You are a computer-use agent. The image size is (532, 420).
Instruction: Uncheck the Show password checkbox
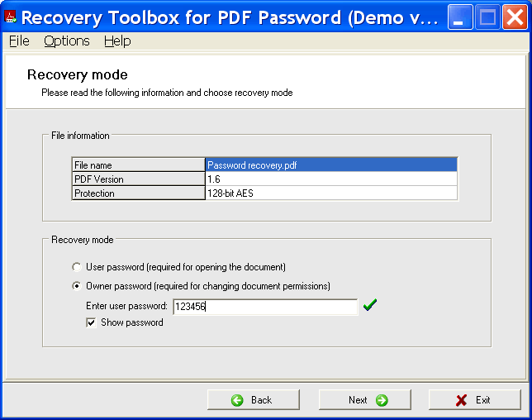[x=91, y=322]
